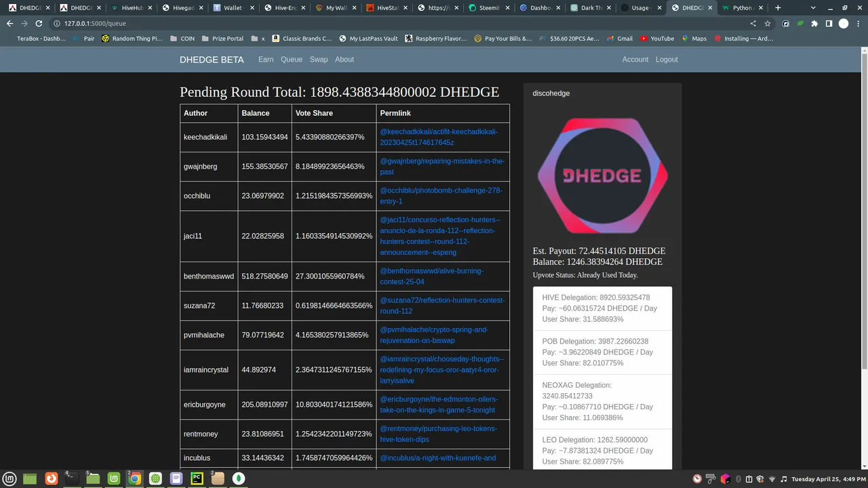
Task: Open rentmoney's purchasing-leo-tokens permlink
Action: (438, 434)
